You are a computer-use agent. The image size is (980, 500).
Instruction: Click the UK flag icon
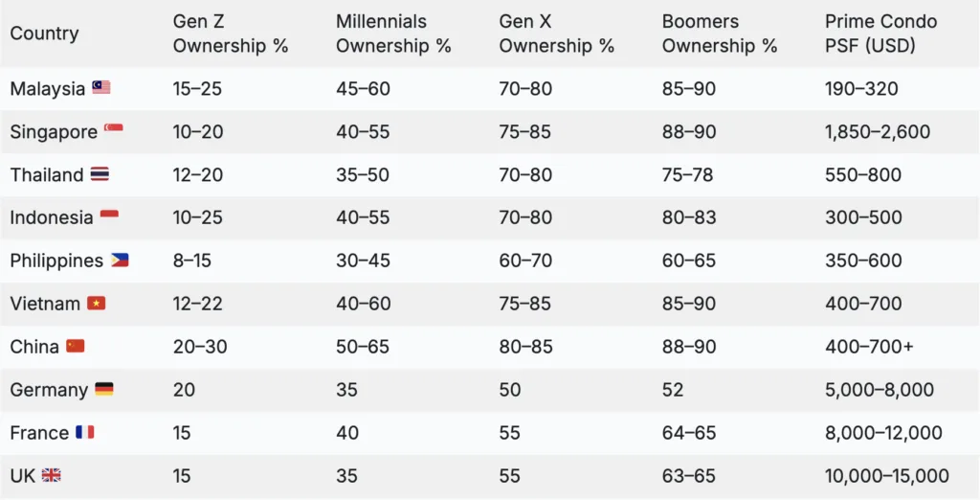point(52,475)
